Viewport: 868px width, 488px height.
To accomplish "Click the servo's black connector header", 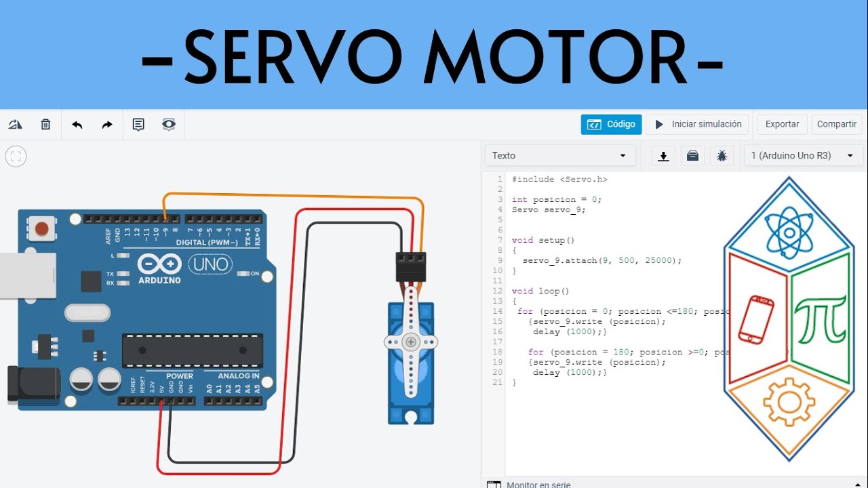I will (x=411, y=267).
